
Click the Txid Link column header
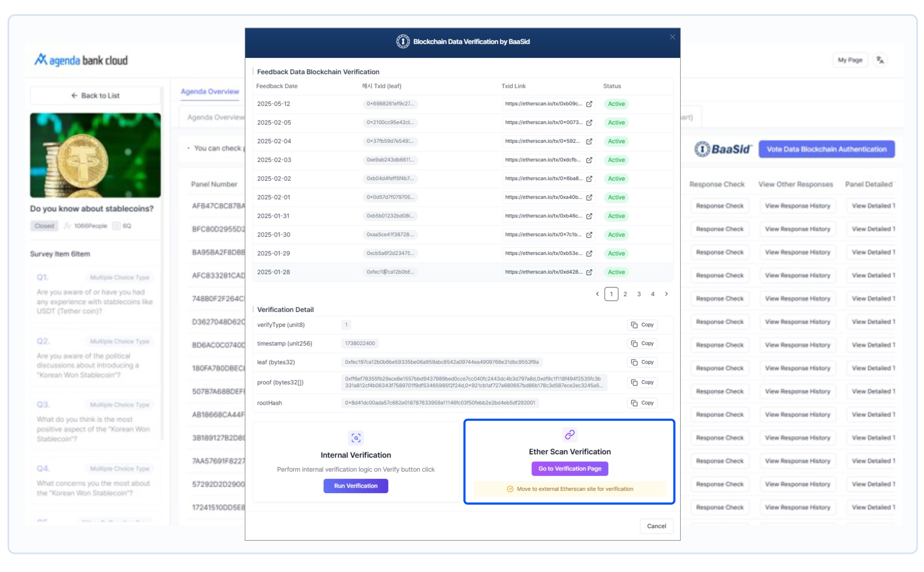pyautogui.click(x=513, y=86)
